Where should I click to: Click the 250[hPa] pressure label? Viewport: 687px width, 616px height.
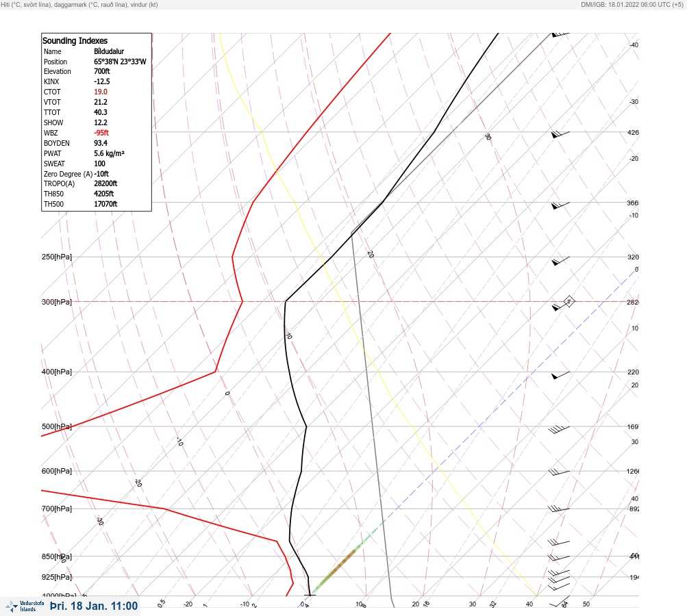point(57,257)
